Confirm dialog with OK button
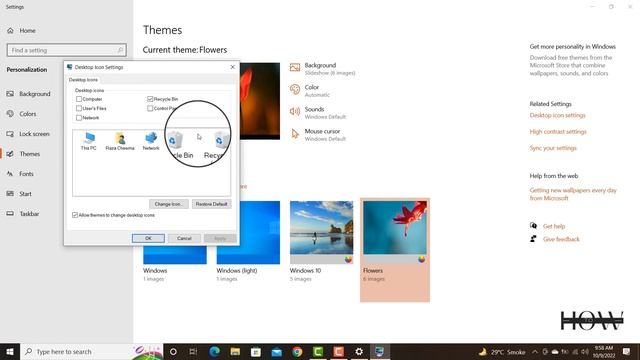This screenshot has height=360, width=640. click(x=148, y=238)
